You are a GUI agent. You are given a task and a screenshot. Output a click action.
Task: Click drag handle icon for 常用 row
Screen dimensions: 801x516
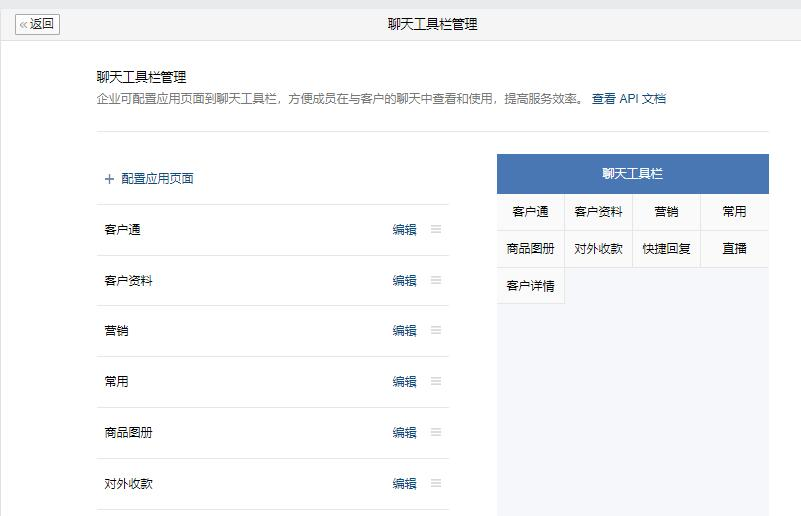click(436, 381)
